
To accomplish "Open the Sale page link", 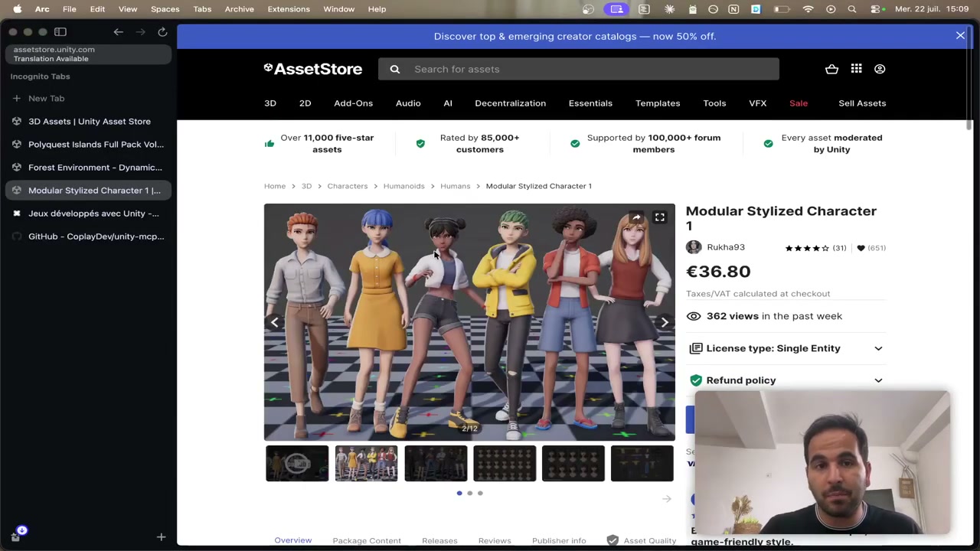I will pyautogui.click(x=799, y=103).
